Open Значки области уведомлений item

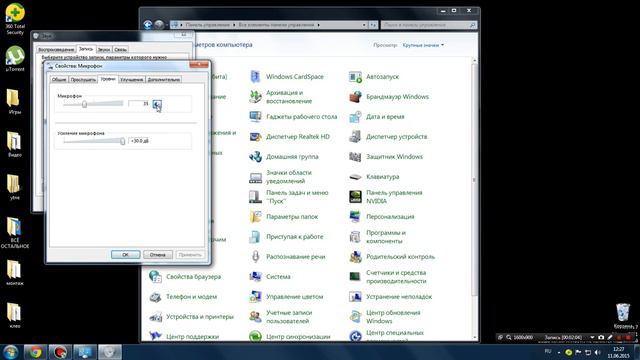click(x=281, y=177)
